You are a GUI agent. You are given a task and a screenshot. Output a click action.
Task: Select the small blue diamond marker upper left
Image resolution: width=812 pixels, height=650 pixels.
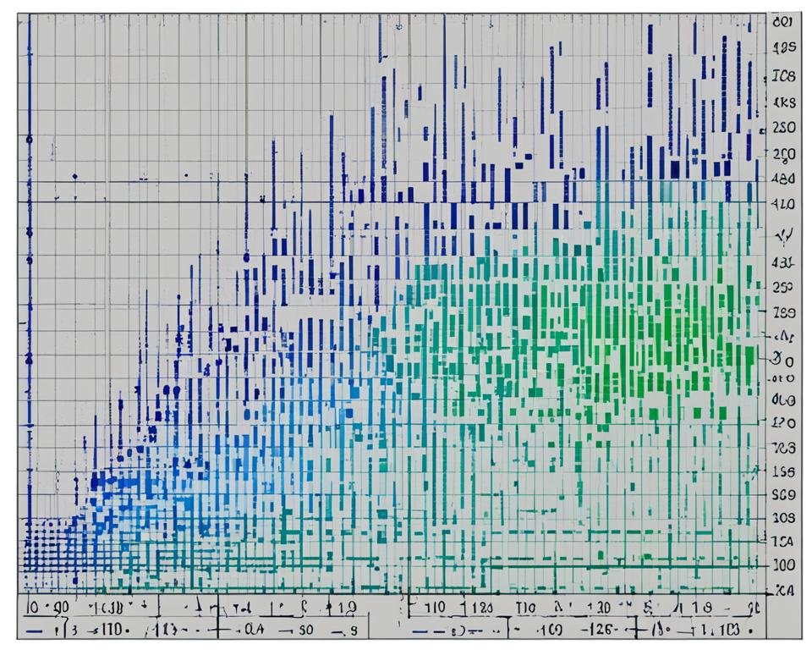[75, 176]
